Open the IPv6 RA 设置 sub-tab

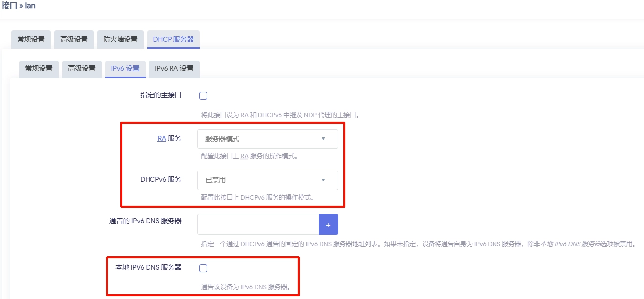(174, 69)
